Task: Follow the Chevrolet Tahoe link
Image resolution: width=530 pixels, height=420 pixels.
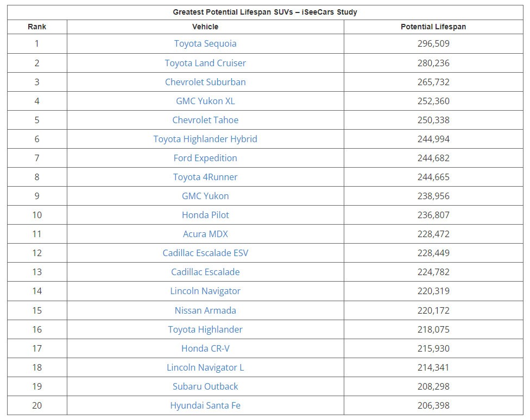Action: [x=205, y=120]
